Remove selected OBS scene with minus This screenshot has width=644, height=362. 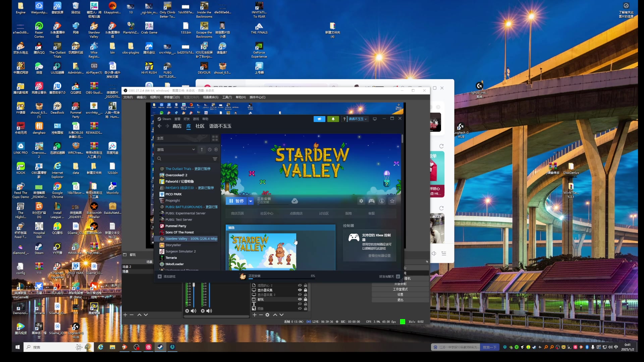tap(131, 315)
